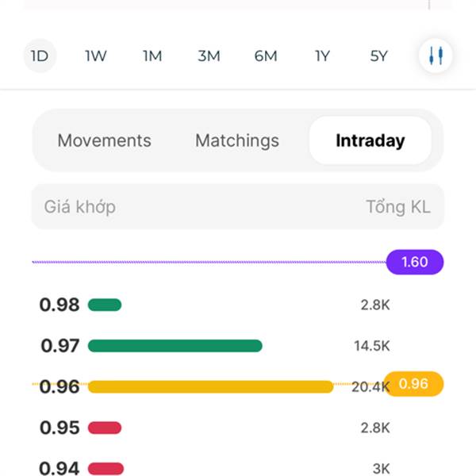This screenshot has height=476, width=476.
Task: Select the green 0.97 volume bar
Action: point(175,346)
